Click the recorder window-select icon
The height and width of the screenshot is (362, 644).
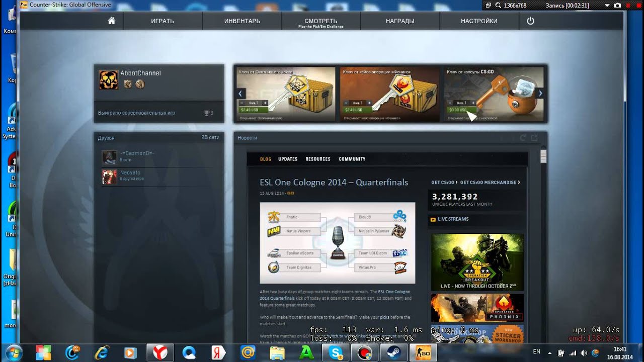coord(488,5)
